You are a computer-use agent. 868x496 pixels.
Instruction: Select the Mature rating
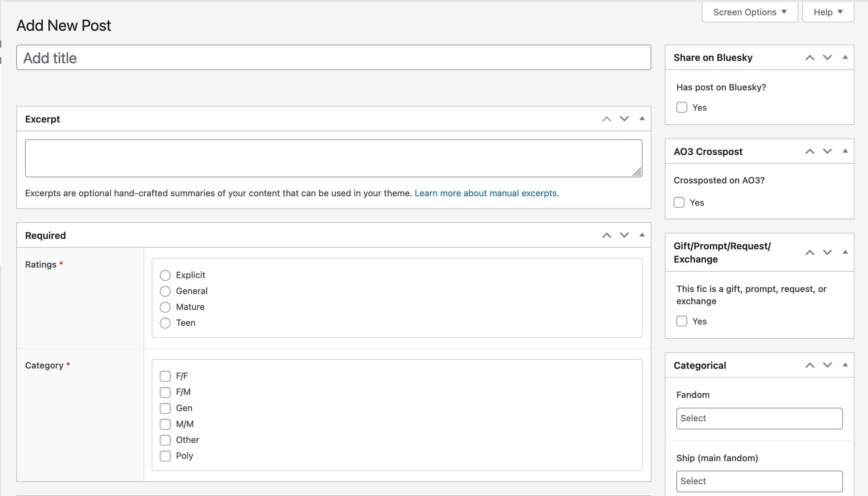(165, 307)
